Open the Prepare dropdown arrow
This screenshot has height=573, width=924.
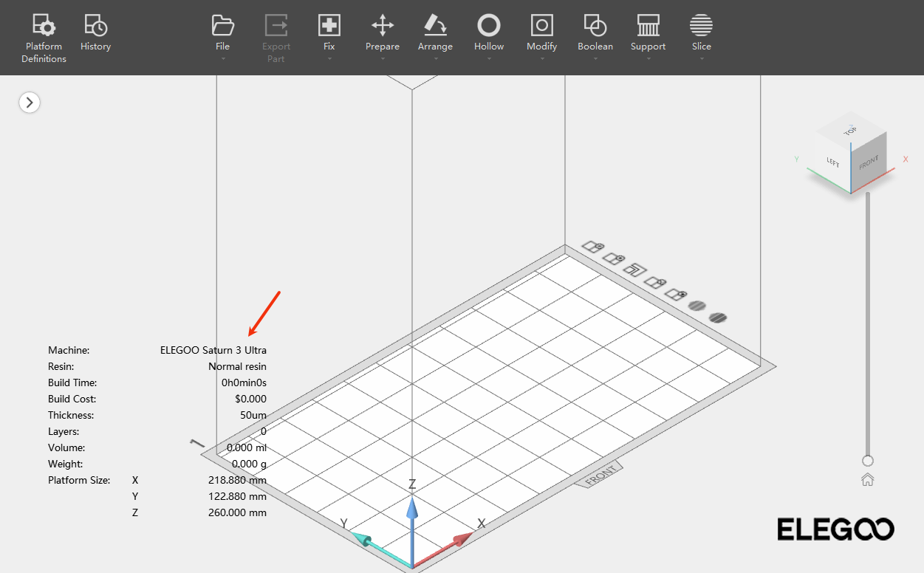click(382, 58)
